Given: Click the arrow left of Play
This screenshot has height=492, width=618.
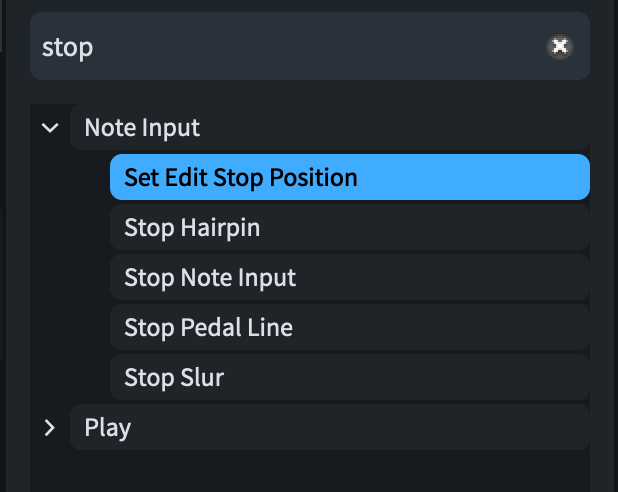Looking at the screenshot, I should (49, 428).
